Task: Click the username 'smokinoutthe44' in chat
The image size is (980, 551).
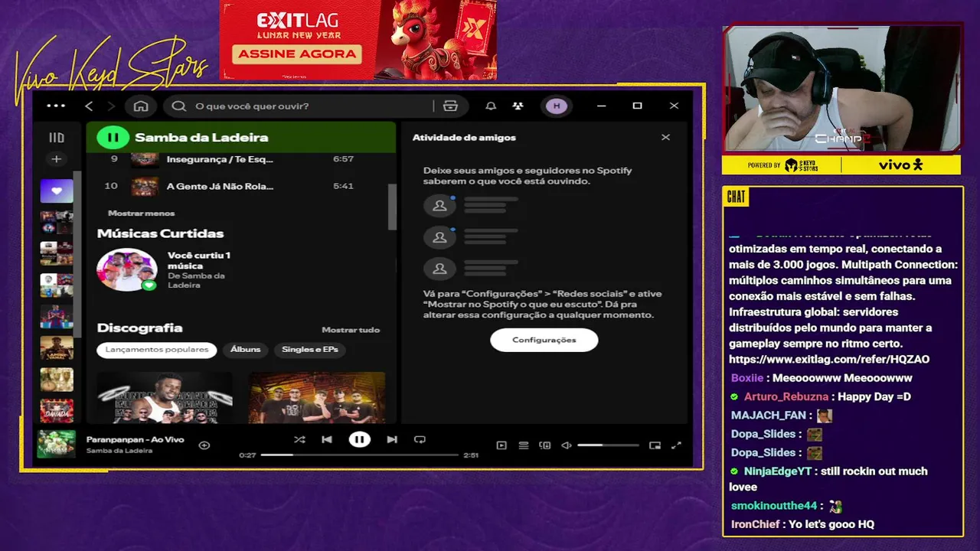Action: pyautogui.click(x=774, y=506)
